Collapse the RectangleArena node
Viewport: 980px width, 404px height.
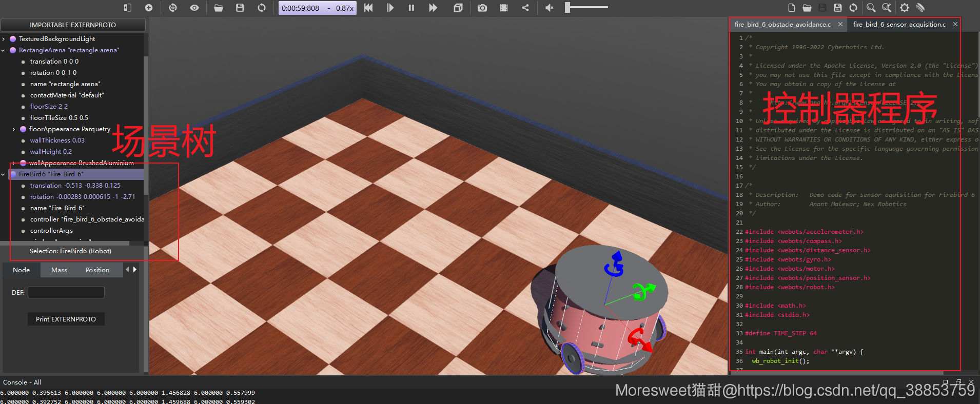coord(4,50)
